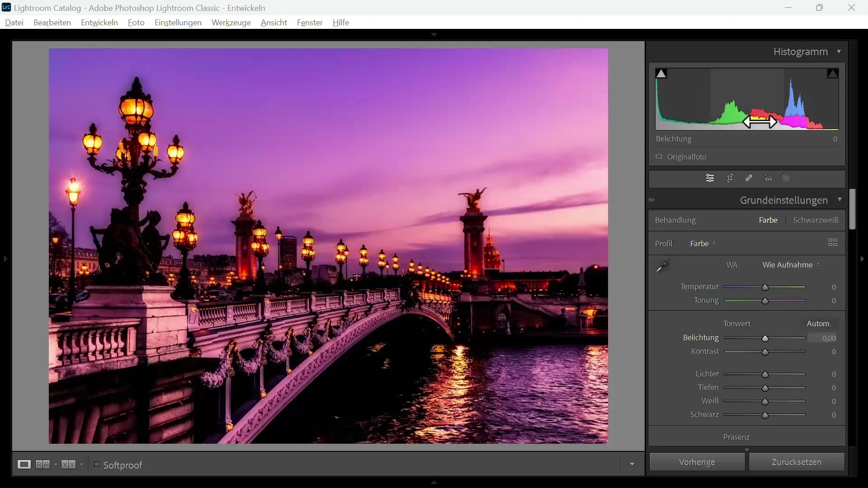This screenshot has height=488, width=868.
Task: Open the Bearbeiten menu
Action: (x=52, y=23)
